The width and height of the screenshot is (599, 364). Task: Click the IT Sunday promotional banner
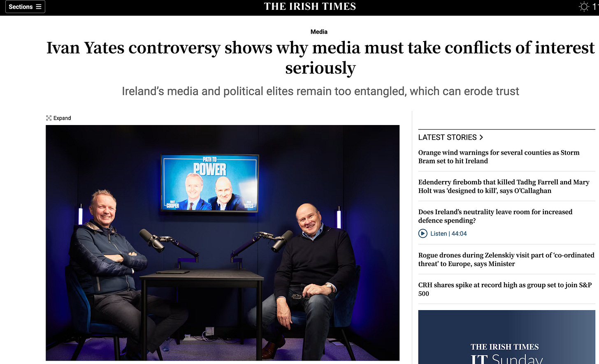tap(507, 337)
